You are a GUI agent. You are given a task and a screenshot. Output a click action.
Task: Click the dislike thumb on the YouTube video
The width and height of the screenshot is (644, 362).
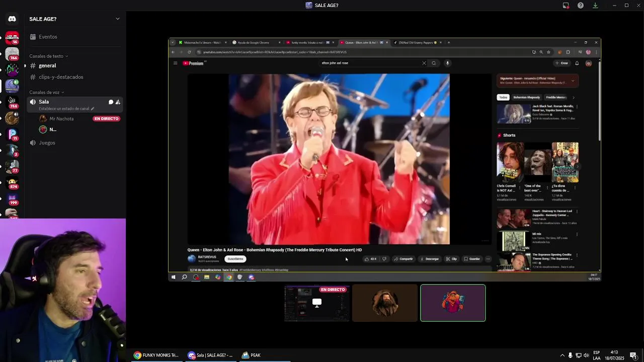(384, 259)
